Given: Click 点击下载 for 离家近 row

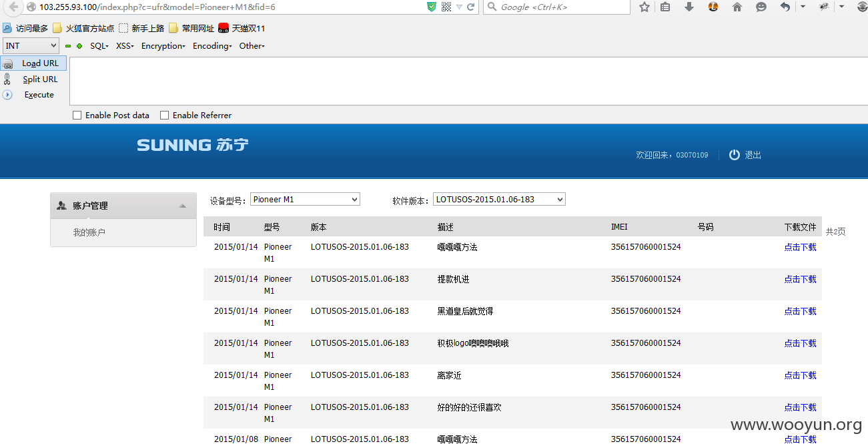Looking at the screenshot, I should pos(800,375).
